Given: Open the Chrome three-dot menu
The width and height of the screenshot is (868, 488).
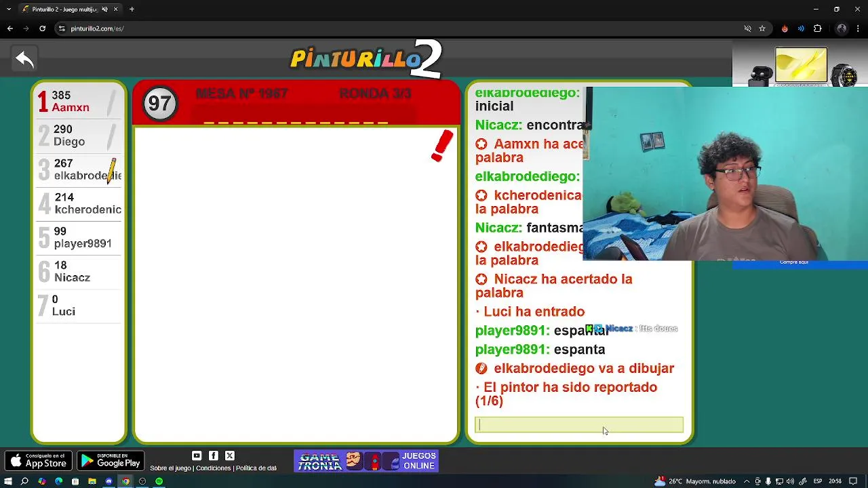Looking at the screenshot, I should pyautogui.click(x=858, y=28).
